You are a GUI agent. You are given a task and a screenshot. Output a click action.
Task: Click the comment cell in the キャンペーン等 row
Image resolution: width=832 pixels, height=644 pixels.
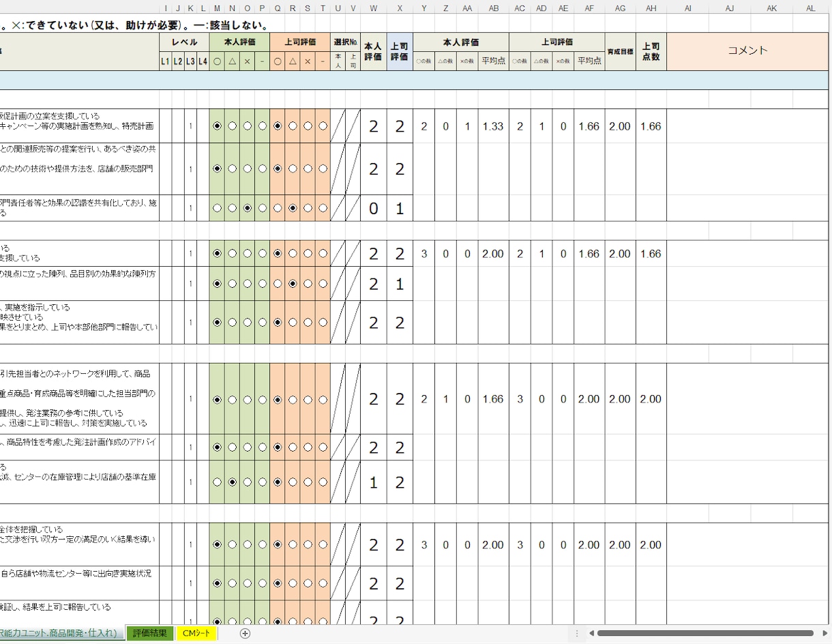(747, 126)
